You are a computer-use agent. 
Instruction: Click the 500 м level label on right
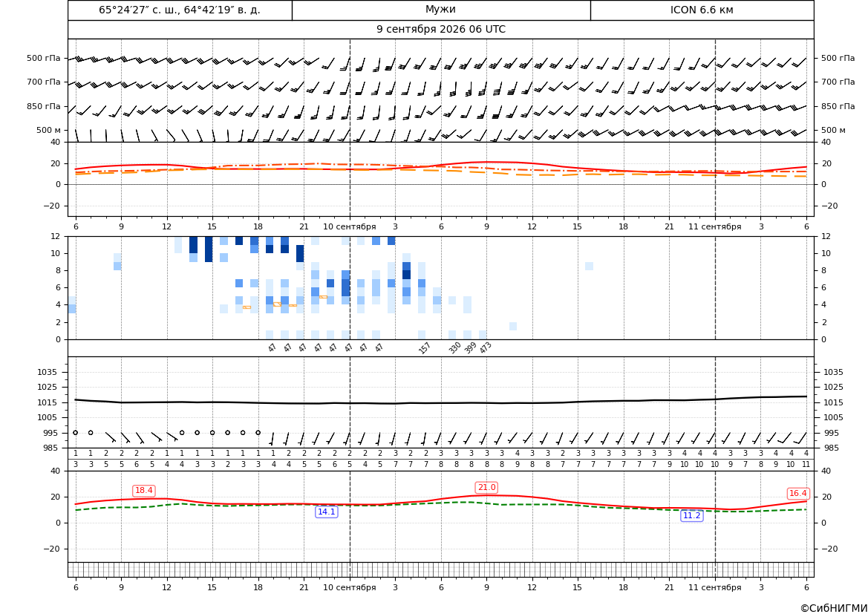[833, 130]
